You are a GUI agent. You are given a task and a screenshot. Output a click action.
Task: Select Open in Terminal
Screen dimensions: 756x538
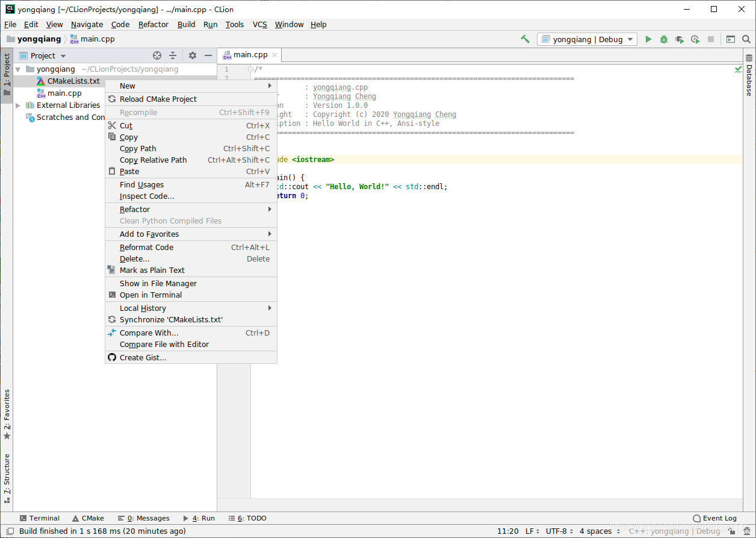[x=191, y=295]
